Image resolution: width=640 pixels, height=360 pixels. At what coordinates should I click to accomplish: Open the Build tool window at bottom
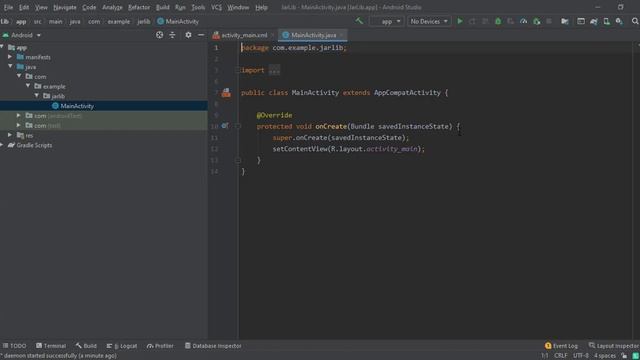click(x=86, y=346)
